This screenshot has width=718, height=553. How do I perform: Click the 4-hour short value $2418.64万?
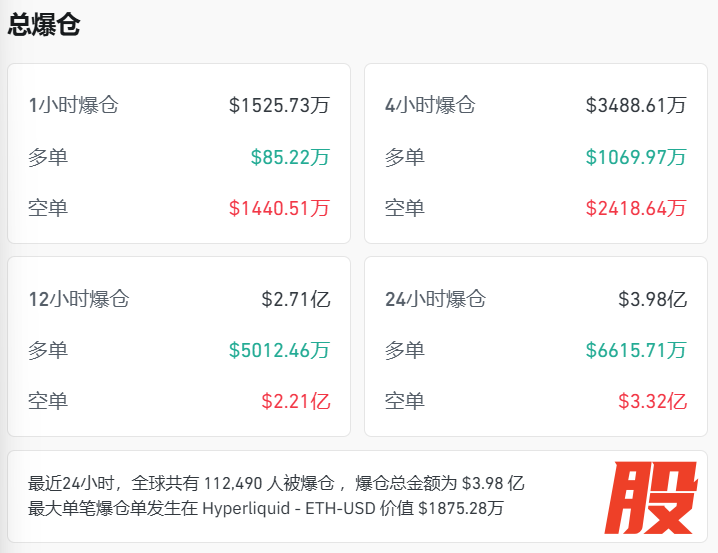click(636, 208)
